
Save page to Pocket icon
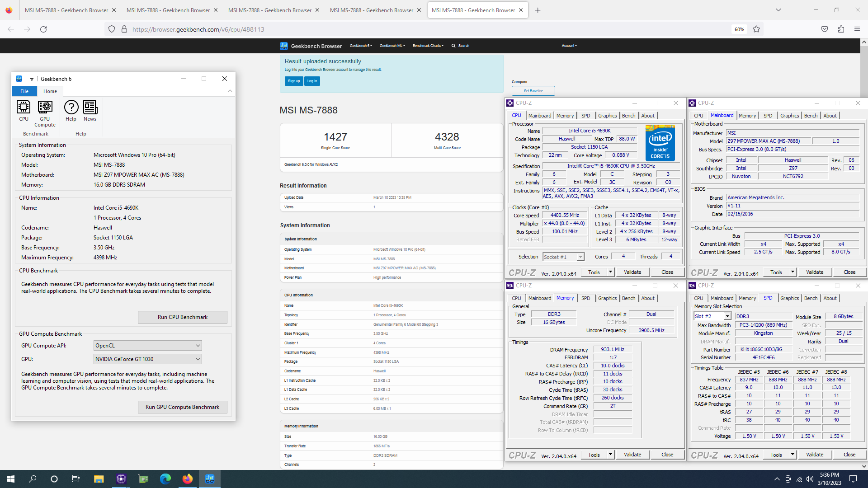[825, 29]
